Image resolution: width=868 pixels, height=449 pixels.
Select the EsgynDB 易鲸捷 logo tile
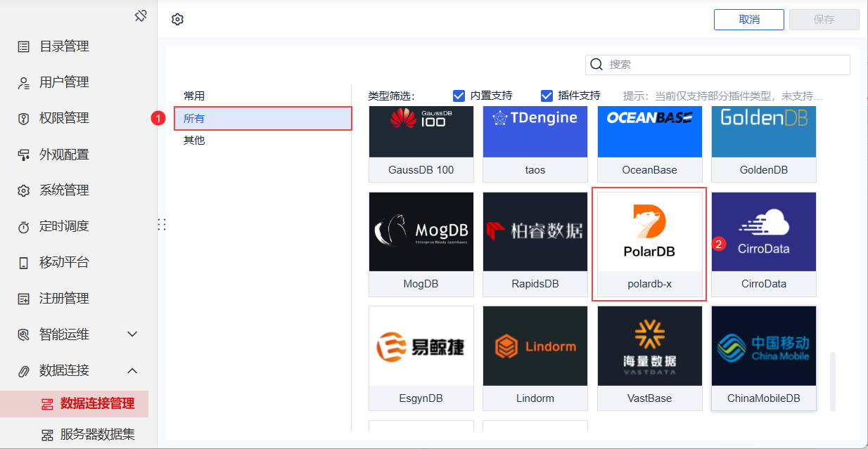(x=421, y=346)
